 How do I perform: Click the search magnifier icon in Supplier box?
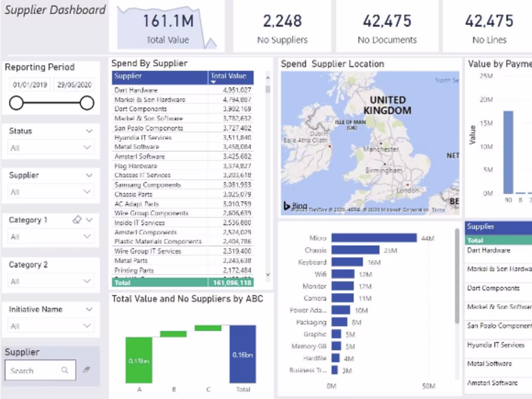point(65,370)
